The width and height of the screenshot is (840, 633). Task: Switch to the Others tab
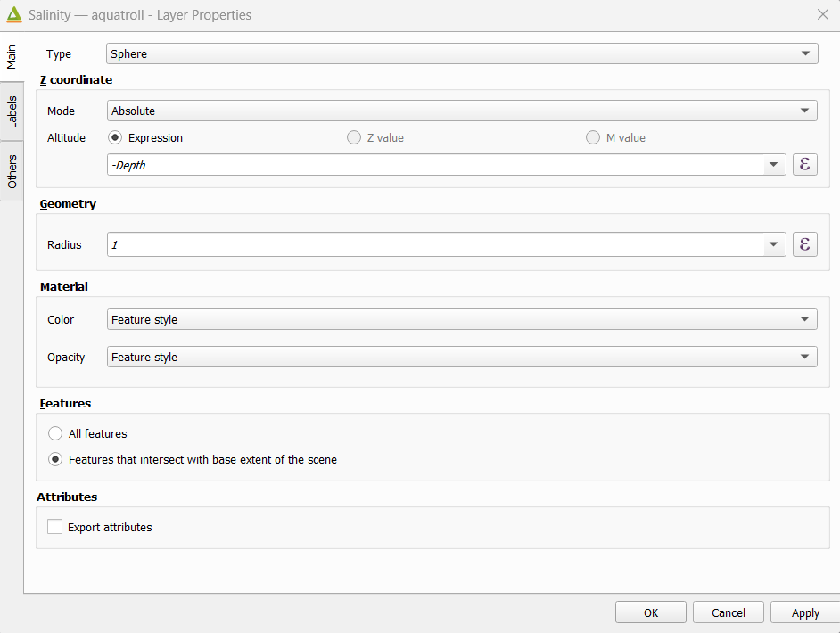[x=12, y=171]
